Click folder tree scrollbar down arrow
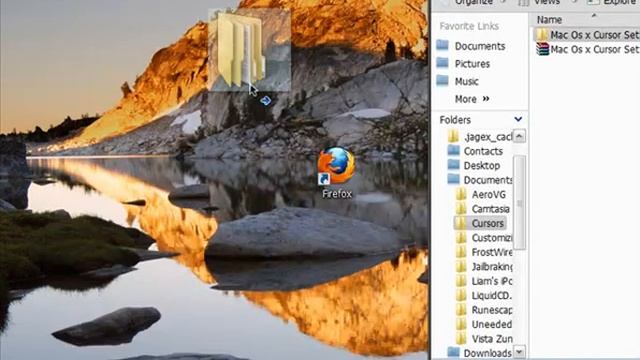This screenshot has height=360, width=640. click(x=519, y=351)
